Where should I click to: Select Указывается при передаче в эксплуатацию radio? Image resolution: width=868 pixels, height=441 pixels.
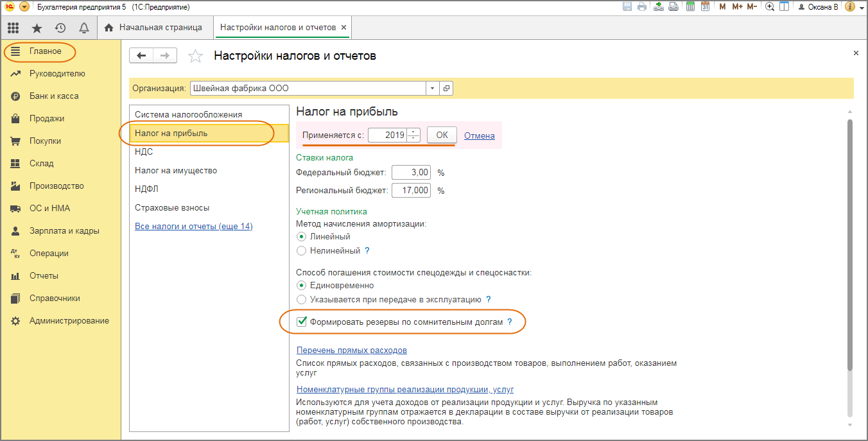302,300
